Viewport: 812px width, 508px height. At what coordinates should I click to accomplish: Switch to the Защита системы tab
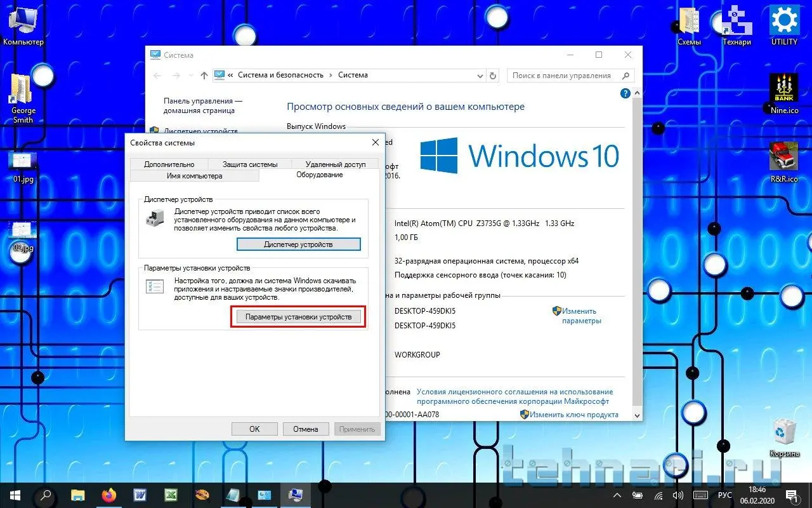pos(250,164)
